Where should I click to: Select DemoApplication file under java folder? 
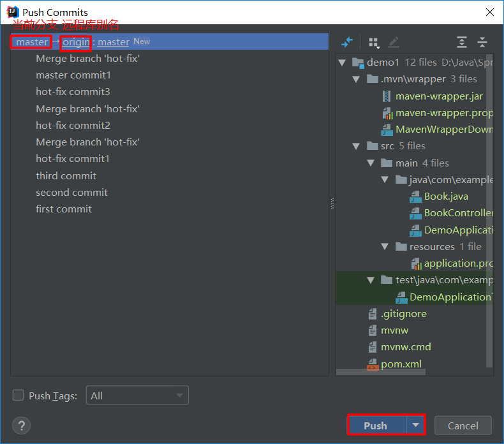pyautogui.click(x=458, y=230)
